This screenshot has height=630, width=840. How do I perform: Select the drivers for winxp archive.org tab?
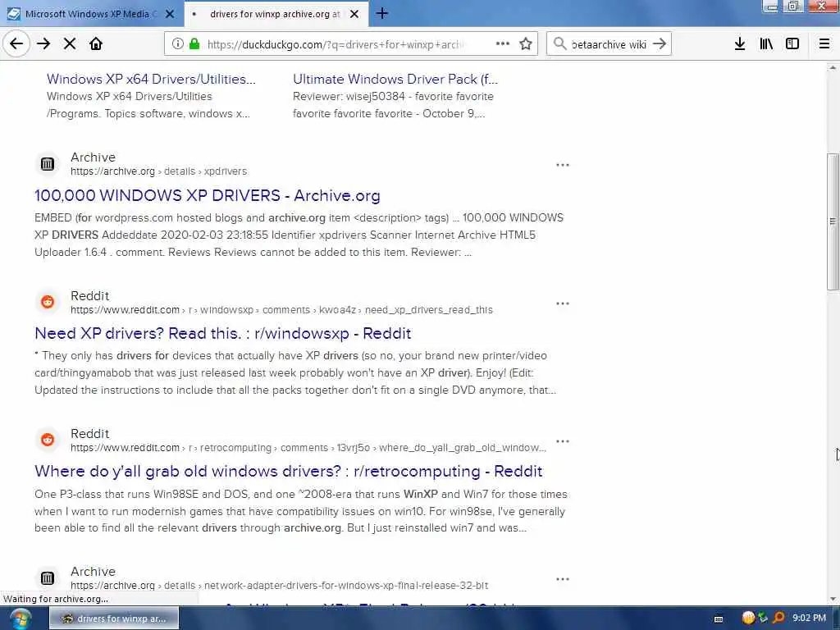click(x=276, y=14)
